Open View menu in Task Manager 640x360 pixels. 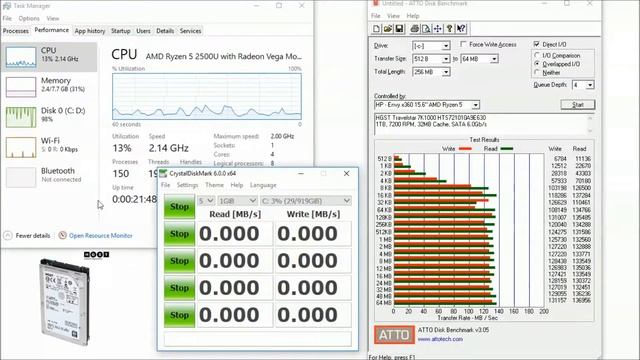pos(53,18)
